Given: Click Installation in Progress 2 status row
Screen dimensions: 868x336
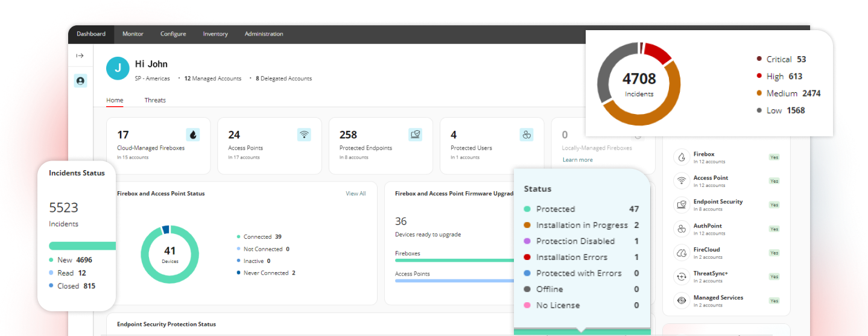Looking at the screenshot, I should point(581,225).
